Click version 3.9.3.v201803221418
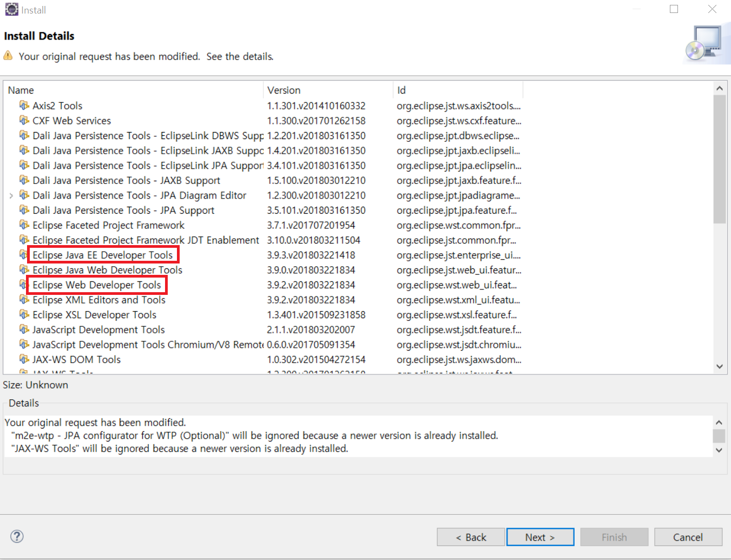The image size is (731, 560). point(311,255)
